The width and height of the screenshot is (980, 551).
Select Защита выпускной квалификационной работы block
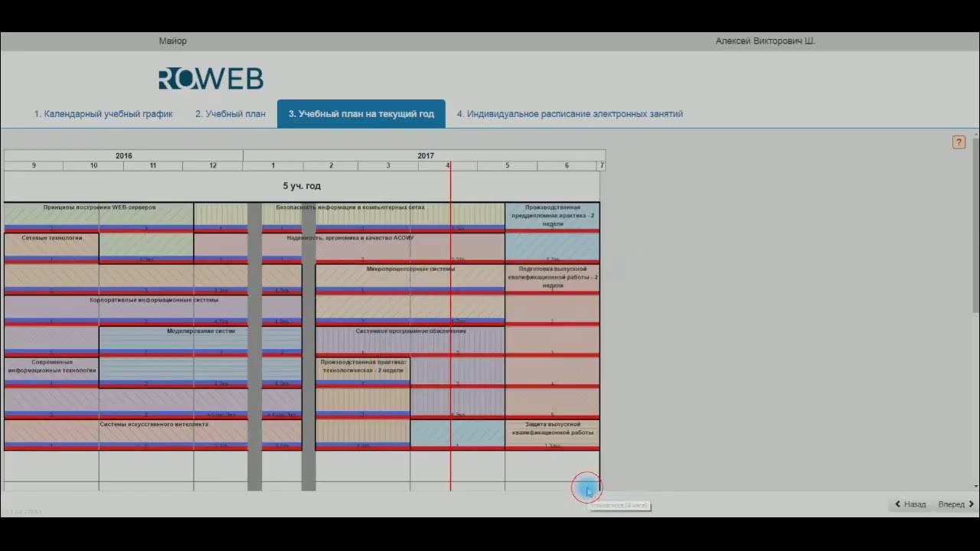point(552,434)
